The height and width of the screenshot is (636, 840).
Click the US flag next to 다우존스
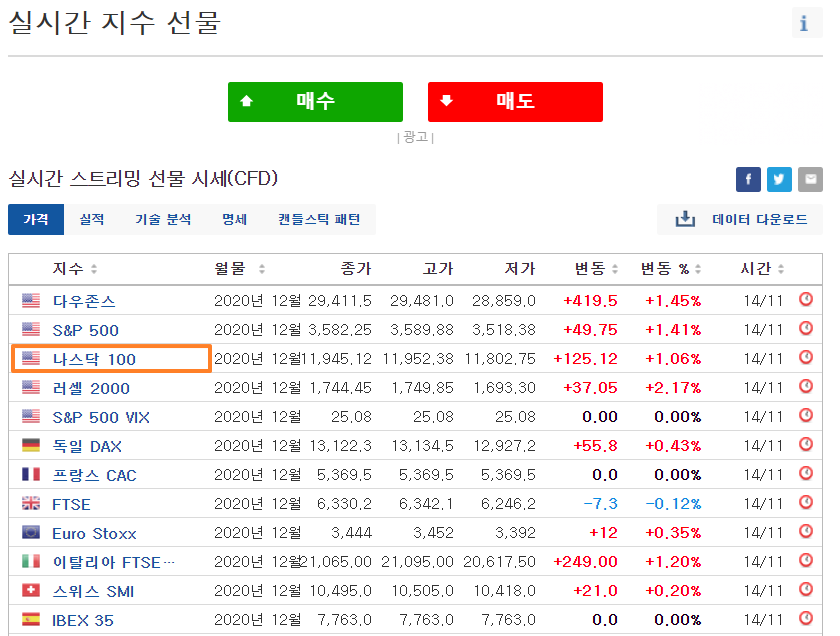tap(31, 300)
